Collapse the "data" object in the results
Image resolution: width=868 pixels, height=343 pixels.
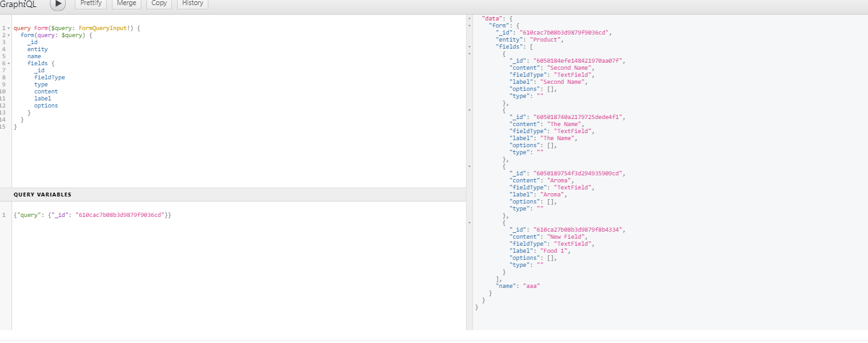pos(470,19)
